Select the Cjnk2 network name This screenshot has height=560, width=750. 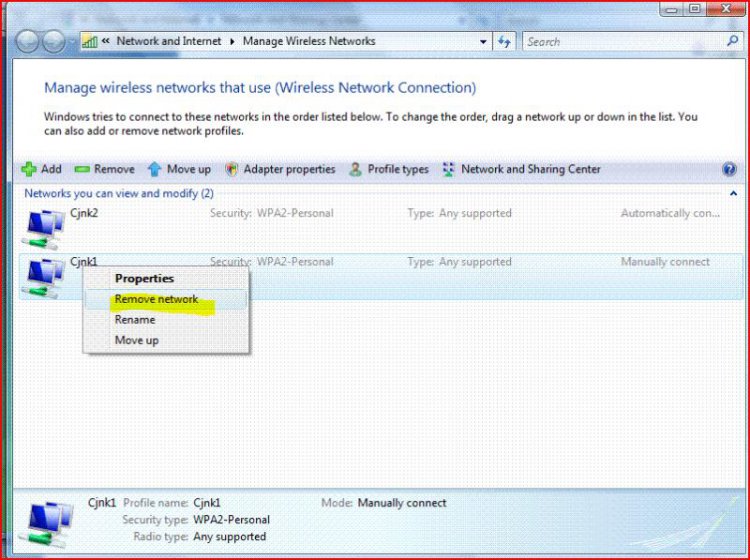(84, 213)
